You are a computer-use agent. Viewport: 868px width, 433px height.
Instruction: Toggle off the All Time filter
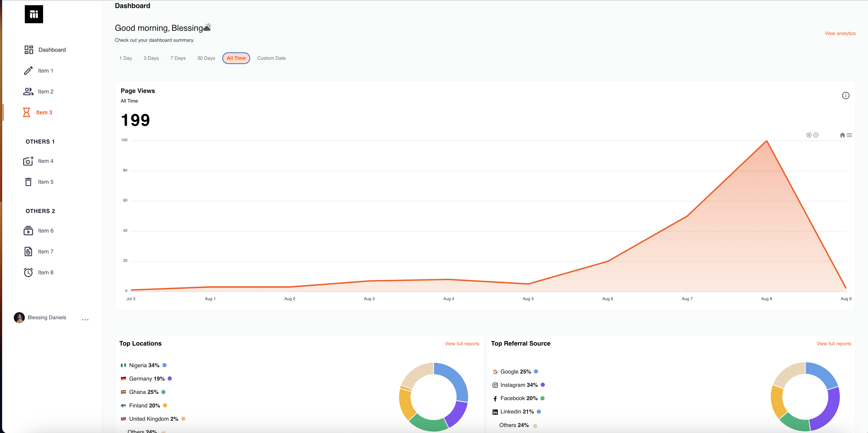pos(236,58)
